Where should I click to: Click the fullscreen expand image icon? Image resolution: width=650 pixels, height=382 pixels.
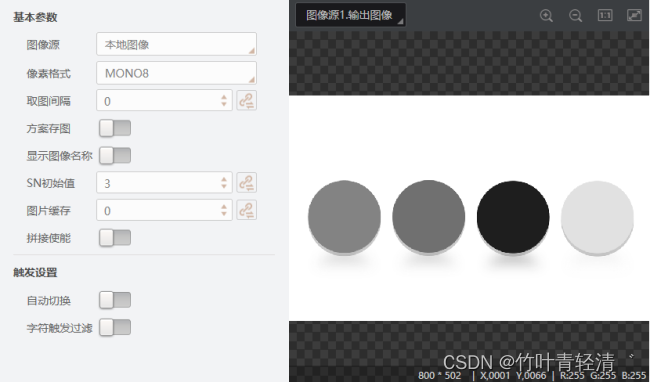click(634, 15)
